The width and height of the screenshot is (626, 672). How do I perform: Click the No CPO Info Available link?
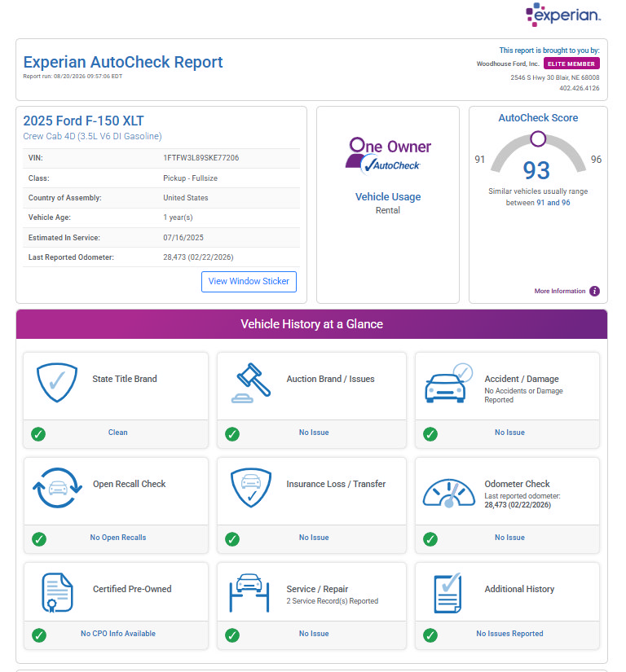pyautogui.click(x=118, y=634)
